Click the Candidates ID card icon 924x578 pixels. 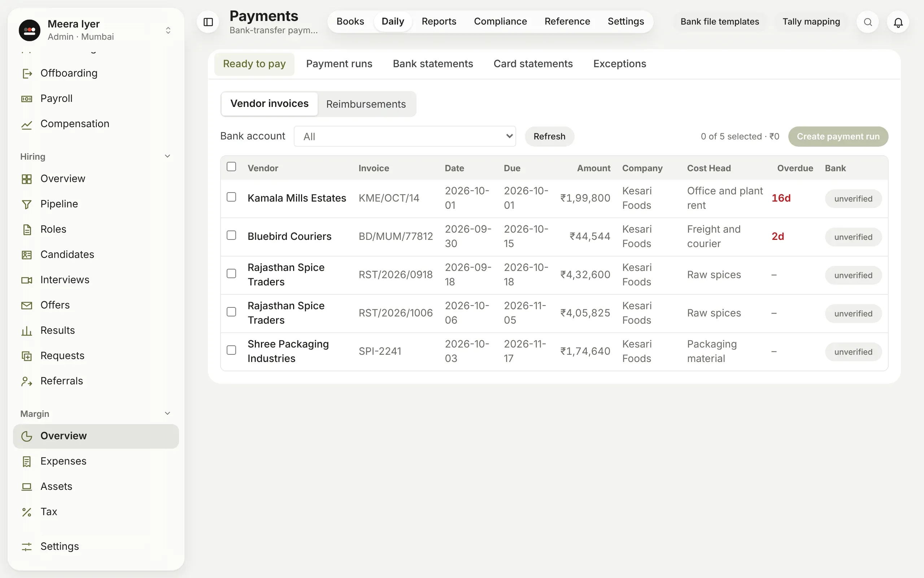pos(27,255)
